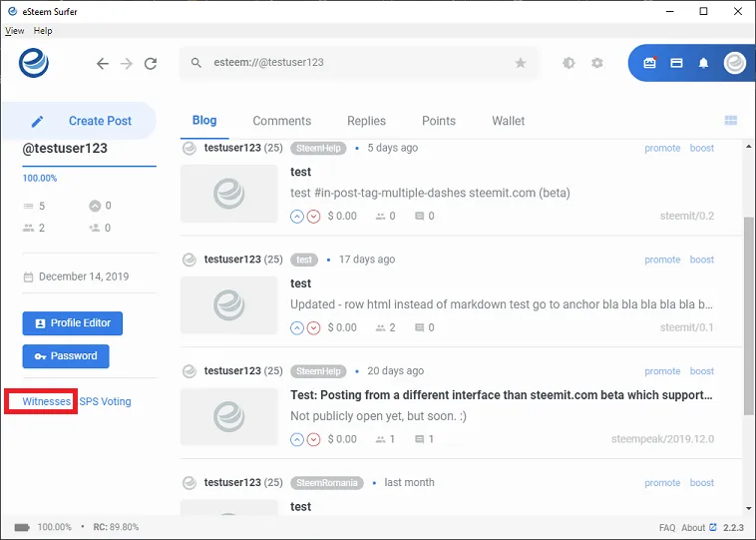756x540 pixels.
Task: Open settings gear icon
Action: (x=597, y=63)
